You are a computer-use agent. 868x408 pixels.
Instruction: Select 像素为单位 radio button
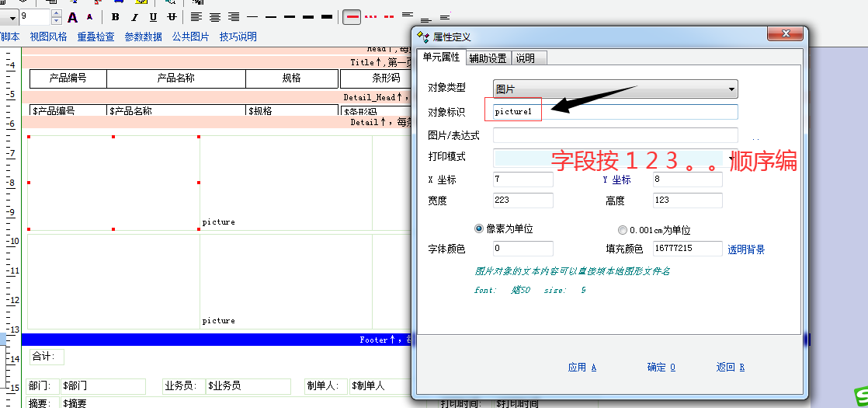tap(479, 229)
